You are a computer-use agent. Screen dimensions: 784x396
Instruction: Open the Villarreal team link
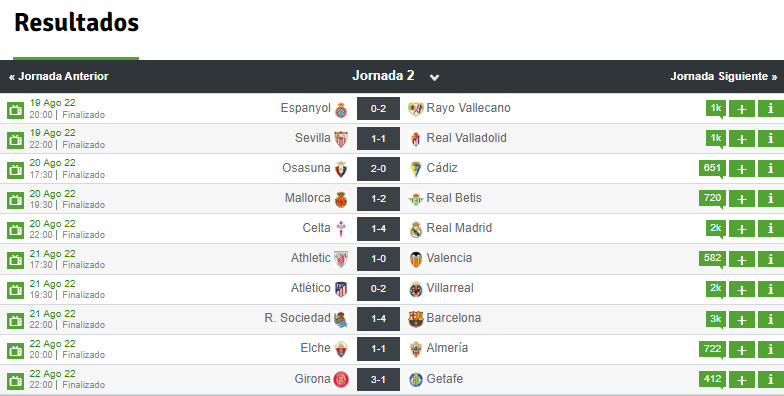[450, 288]
